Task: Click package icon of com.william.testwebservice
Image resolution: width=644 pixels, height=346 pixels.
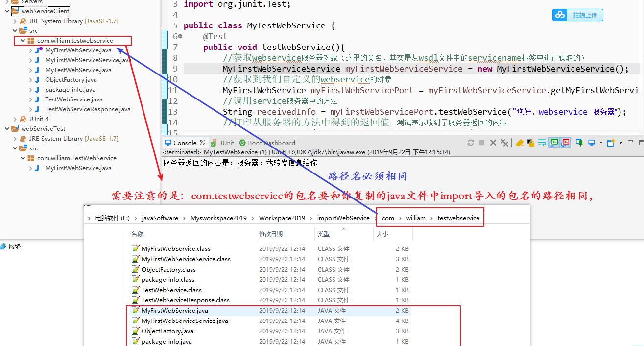Action: 31,41
